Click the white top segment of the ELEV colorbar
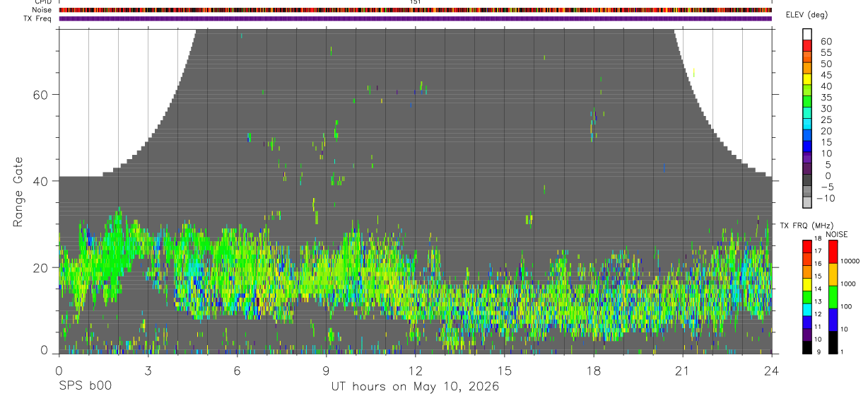This screenshot has width=868, height=401. (x=807, y=35)
